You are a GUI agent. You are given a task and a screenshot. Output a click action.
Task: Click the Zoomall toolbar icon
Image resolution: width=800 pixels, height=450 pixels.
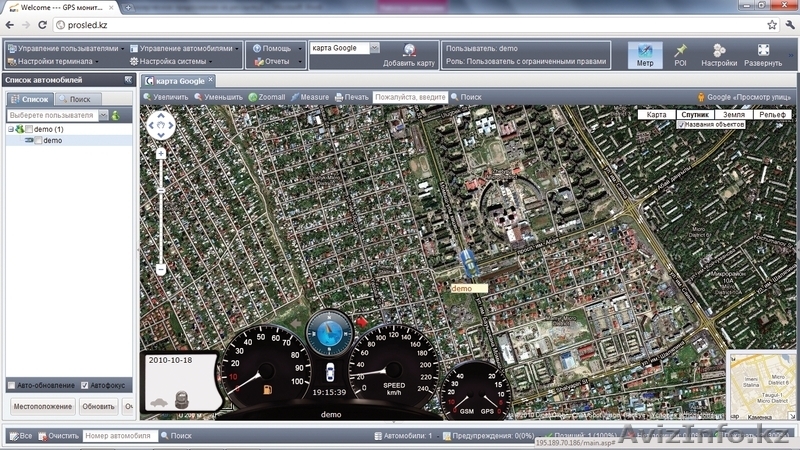coord(253,97)
